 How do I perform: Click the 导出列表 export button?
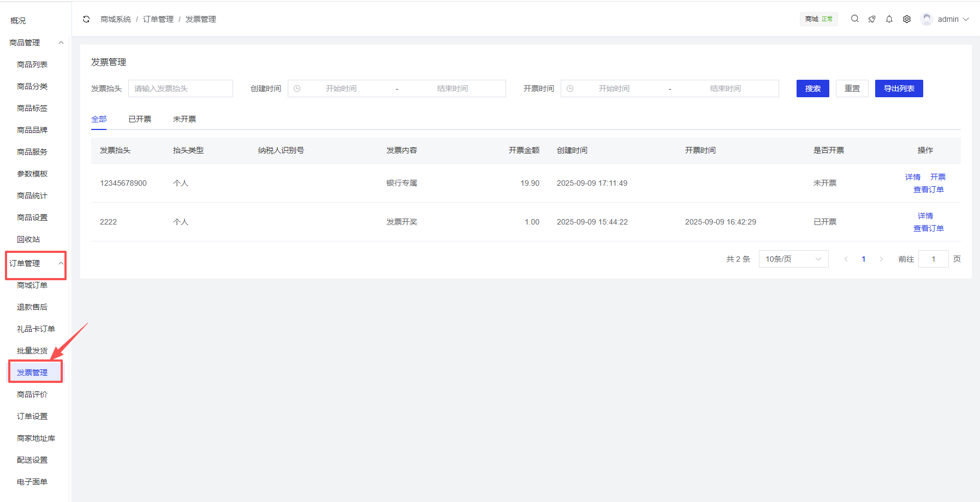coord(899,88)
